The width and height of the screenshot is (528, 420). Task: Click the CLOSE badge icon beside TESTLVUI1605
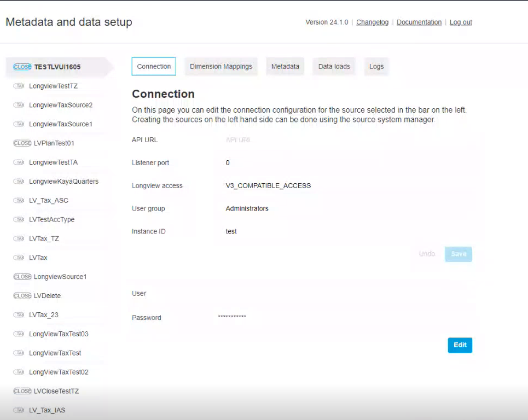tap(22, 67)
